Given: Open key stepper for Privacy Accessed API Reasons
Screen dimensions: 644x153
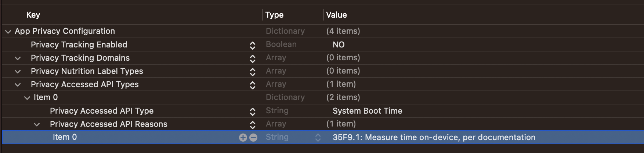Looking at the screenshot, I should tap(252, 125).
